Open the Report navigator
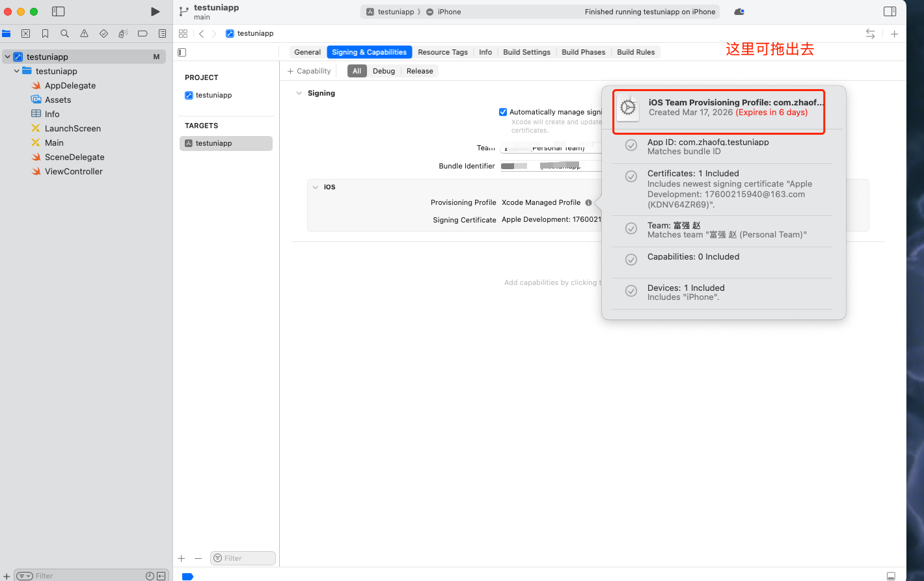924x581 pixels. 162,33
